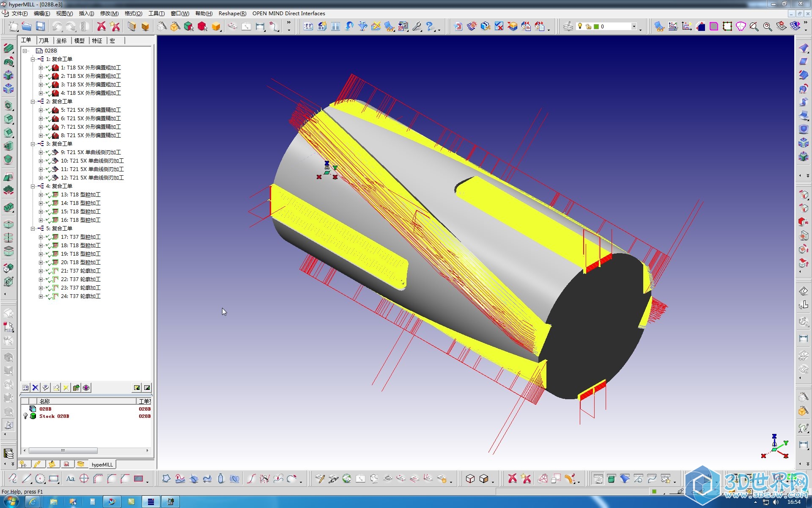This screenshot has height=508, width=812.
Task: Open the Reshape(R) menu
Action: [x=232, y=14]
